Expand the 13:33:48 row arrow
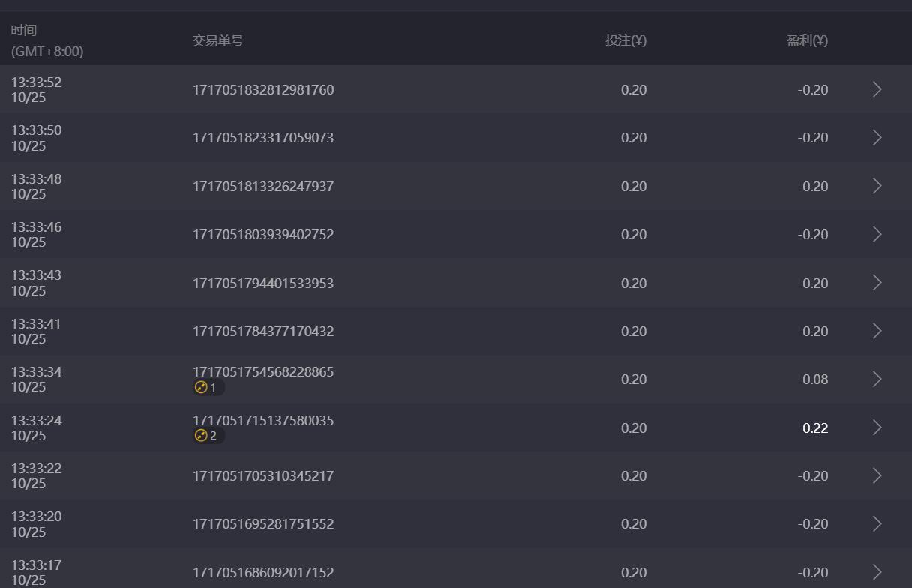 tap(877, 186)
